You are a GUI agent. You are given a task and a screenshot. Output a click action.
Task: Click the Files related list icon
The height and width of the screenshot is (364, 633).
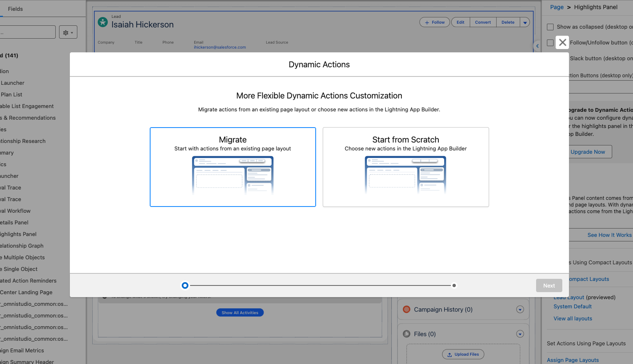[407, 334]
